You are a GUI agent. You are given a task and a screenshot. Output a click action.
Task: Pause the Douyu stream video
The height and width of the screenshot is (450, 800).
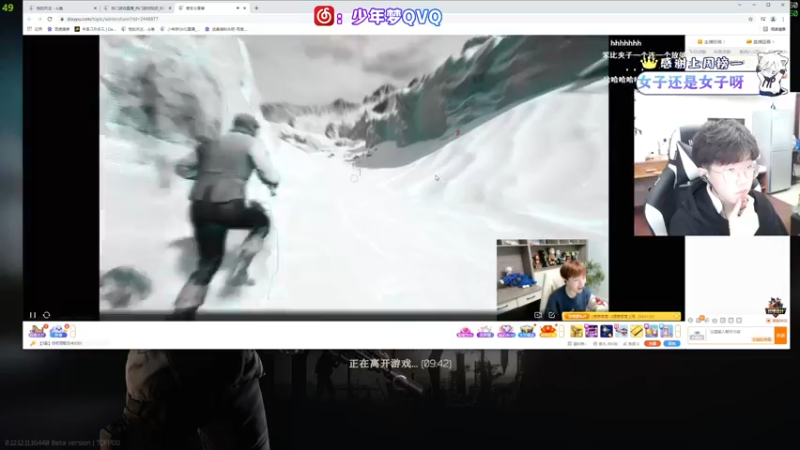coord(33,315)
